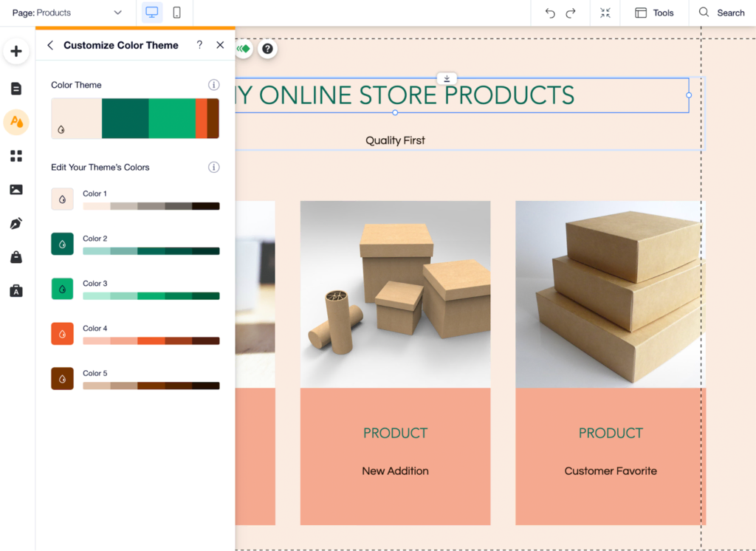This screenshot has height=551, width=756.
Task: Open the Store shopping bag icon
Action: [x=16, y=257]
